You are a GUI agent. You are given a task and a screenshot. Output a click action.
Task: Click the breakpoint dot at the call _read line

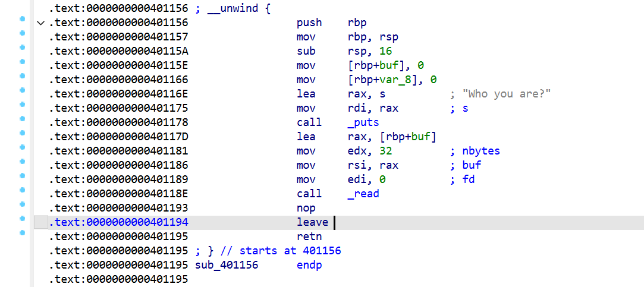pyautogui.click(x=22, y=190)
